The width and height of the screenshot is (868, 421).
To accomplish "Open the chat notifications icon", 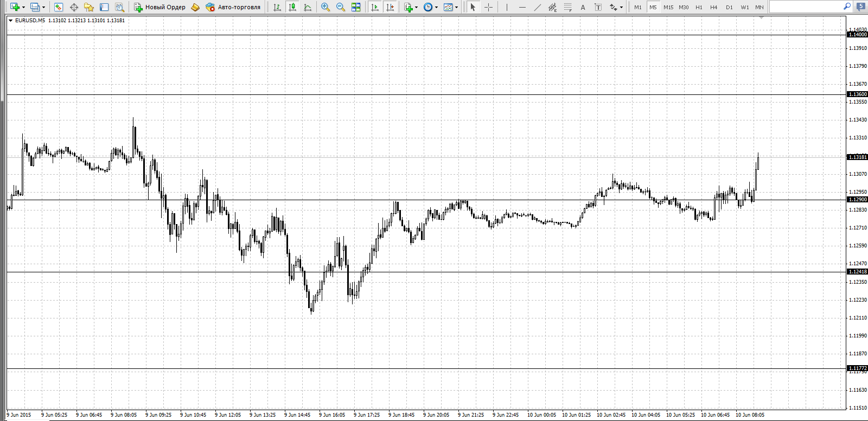I will pyautogui.click(x=861, y=7).
